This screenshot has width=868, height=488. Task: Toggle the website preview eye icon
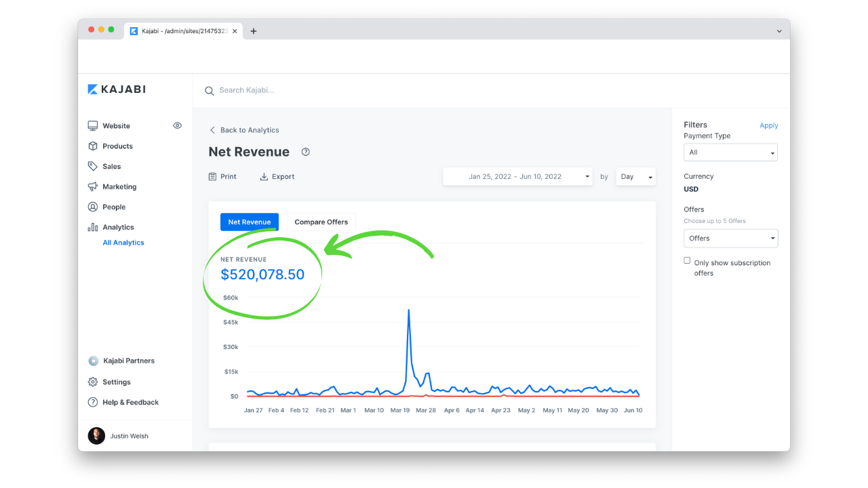178,125
